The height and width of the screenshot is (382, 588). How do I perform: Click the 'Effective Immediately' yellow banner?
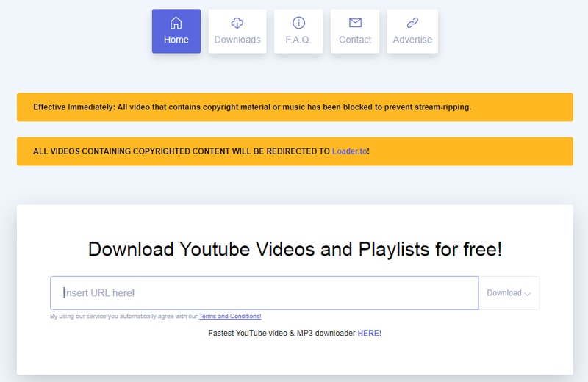click(252, 107)
